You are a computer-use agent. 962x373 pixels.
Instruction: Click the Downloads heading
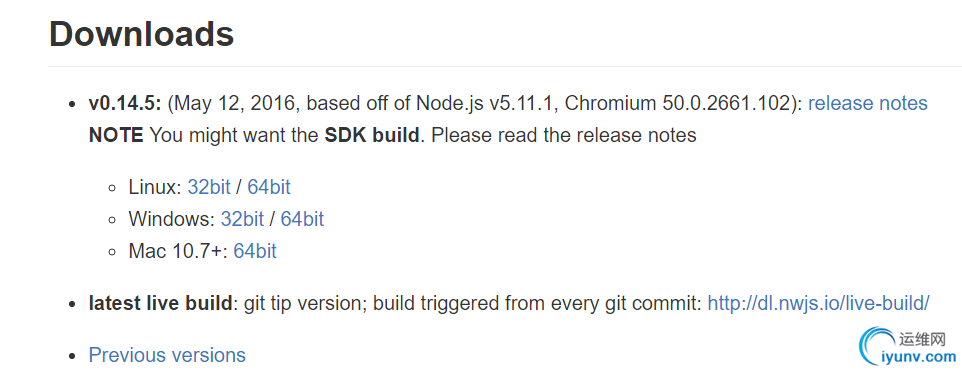[x=142, y=34]
